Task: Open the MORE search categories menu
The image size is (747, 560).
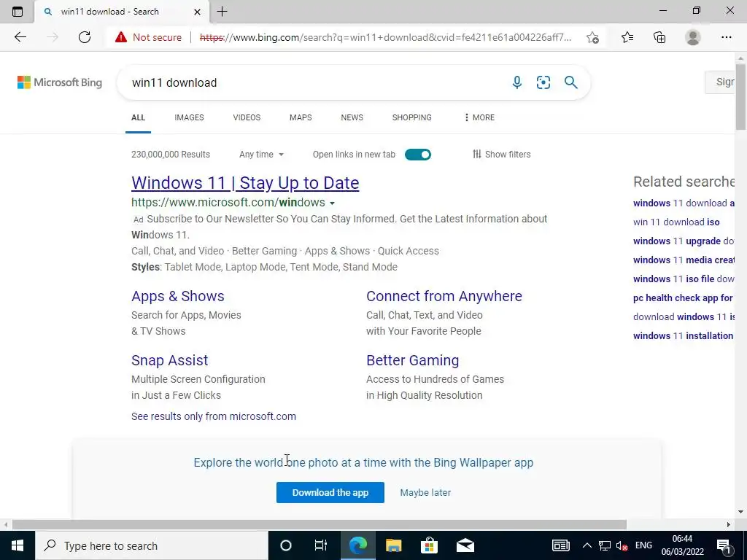Action: 479,117
